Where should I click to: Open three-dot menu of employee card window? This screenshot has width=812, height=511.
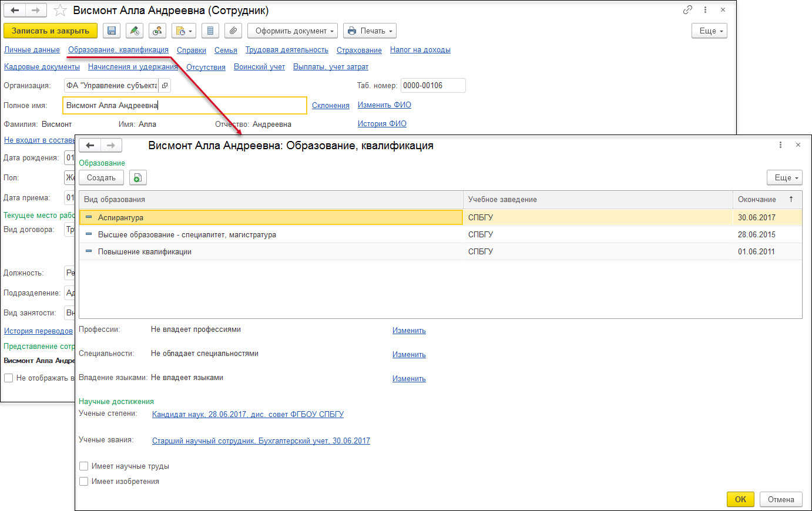point(705,10)
